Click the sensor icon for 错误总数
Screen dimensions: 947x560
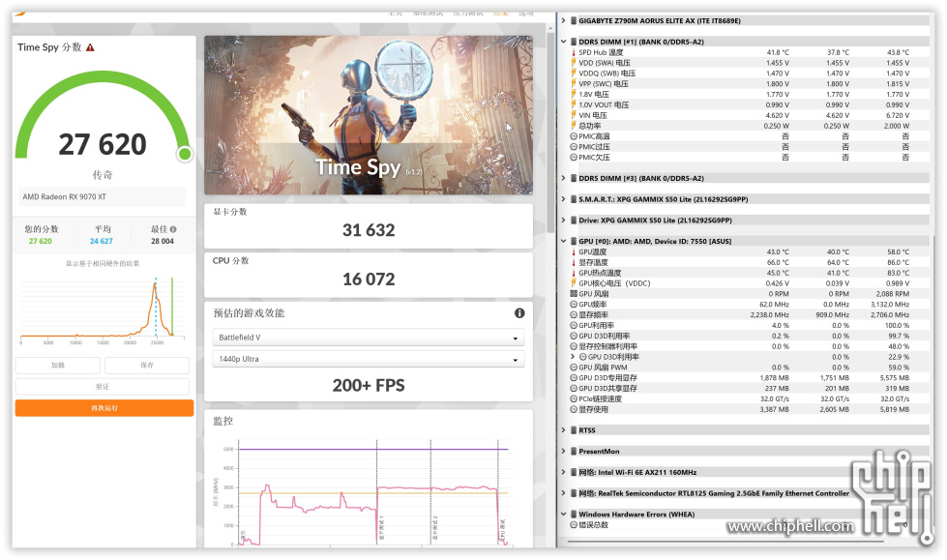574,525
